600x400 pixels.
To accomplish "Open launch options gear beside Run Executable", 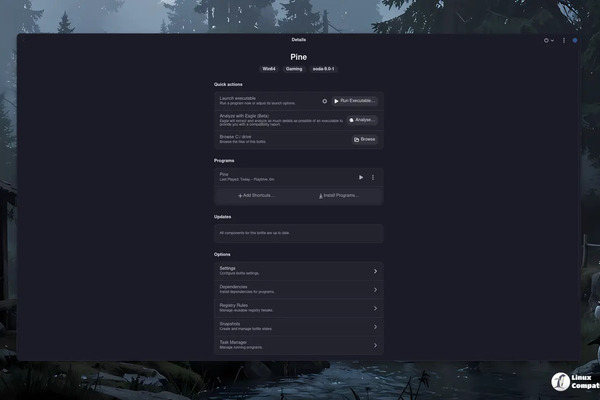I will [x=324, y=101].
